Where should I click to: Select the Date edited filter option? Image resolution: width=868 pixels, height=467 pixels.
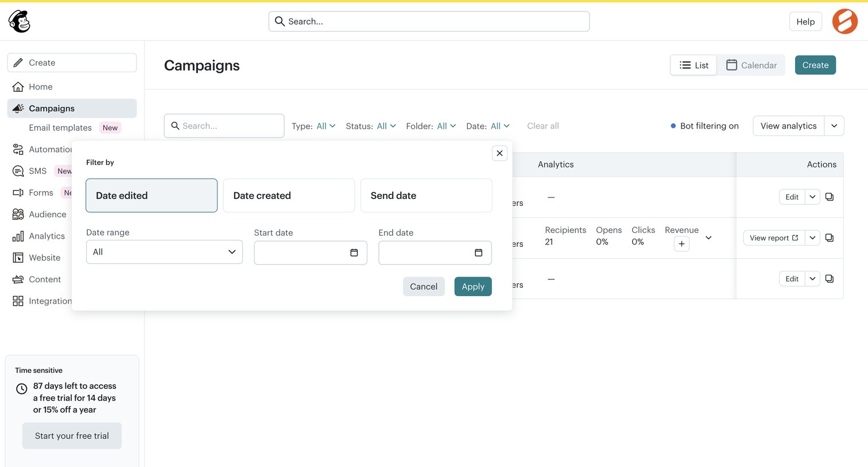(152, 196)
